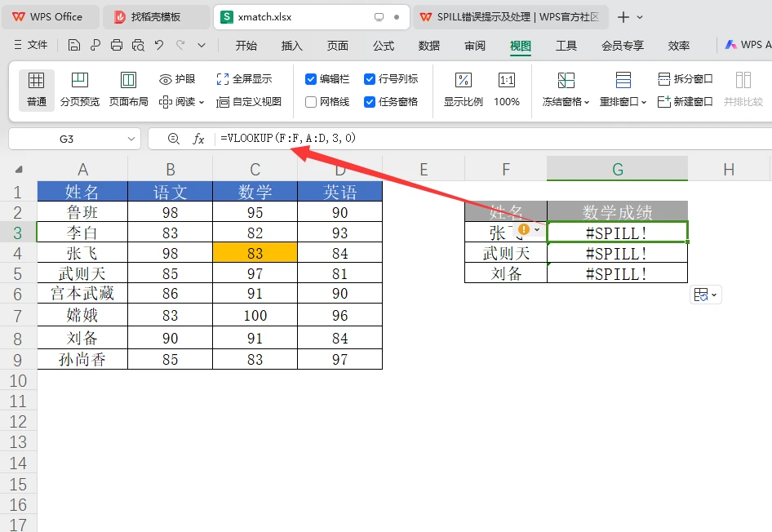Image resolution: width=772 pixels, height=532 pixels.
Task: Click into the formula bar with VLOOKUP
Action: 492,138
